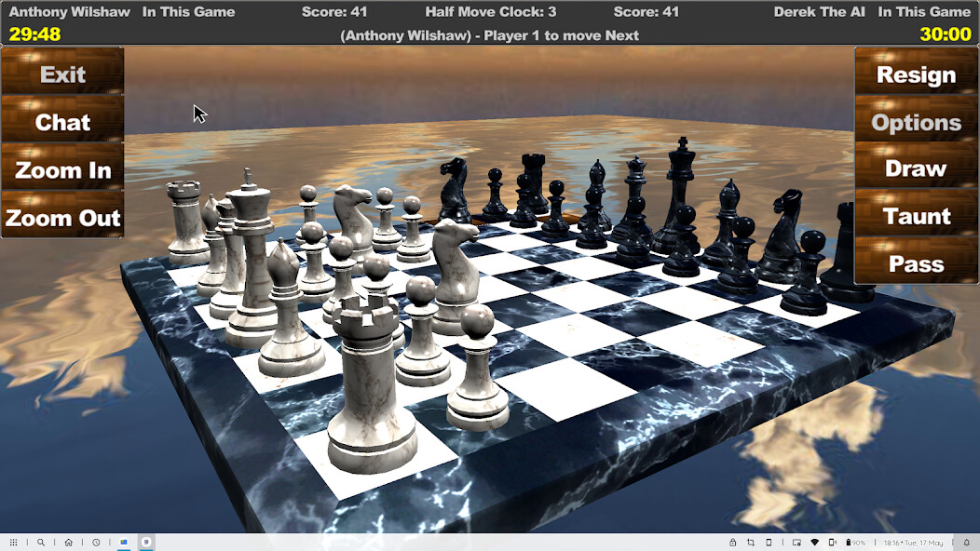Click the Player 1 to move Next status
This screenshot has height=551, width=980.
489,35
